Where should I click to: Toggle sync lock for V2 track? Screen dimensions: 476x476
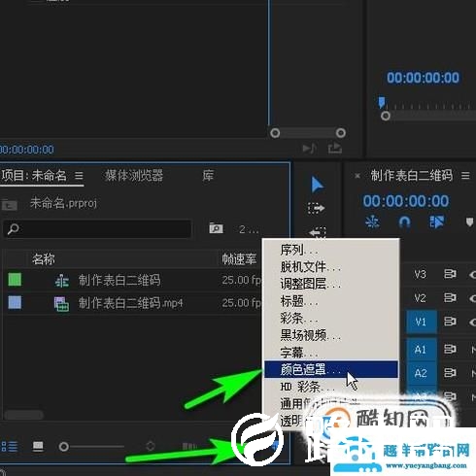tap(450, 297)
